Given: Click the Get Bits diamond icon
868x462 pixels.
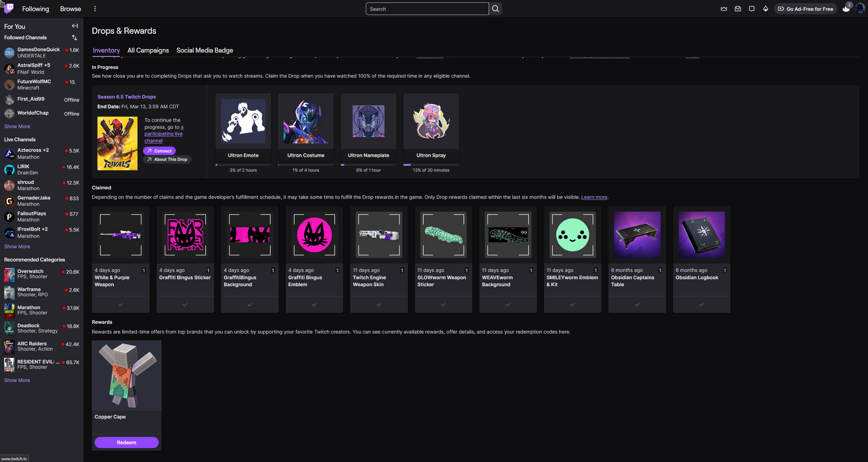Looking at the screenshot, I should 765,9.
